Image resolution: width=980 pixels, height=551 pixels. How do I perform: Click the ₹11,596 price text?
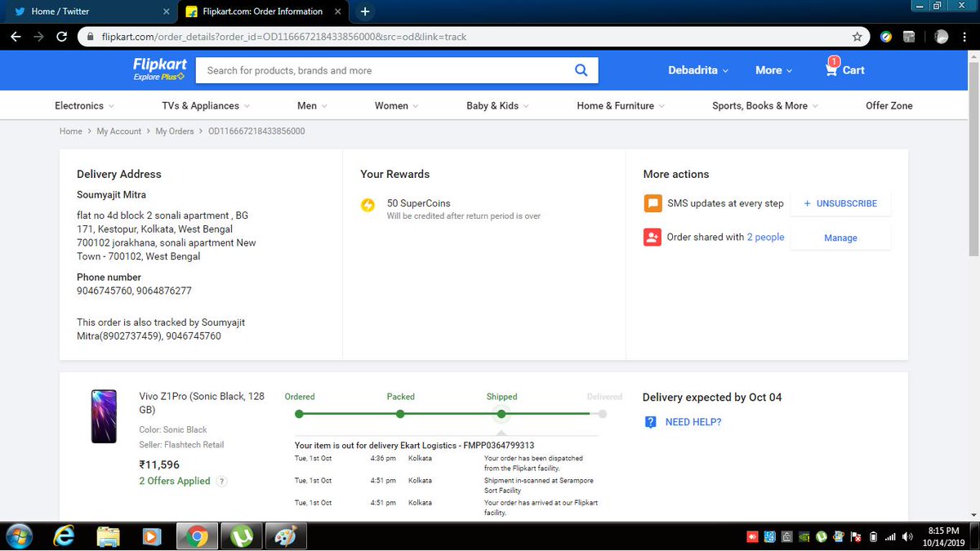point(159,464)
